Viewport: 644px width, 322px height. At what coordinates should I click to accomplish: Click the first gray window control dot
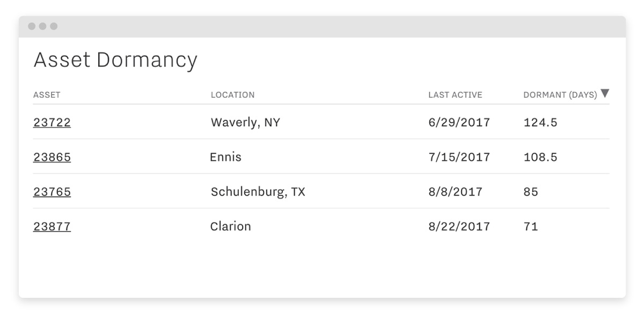32,26
